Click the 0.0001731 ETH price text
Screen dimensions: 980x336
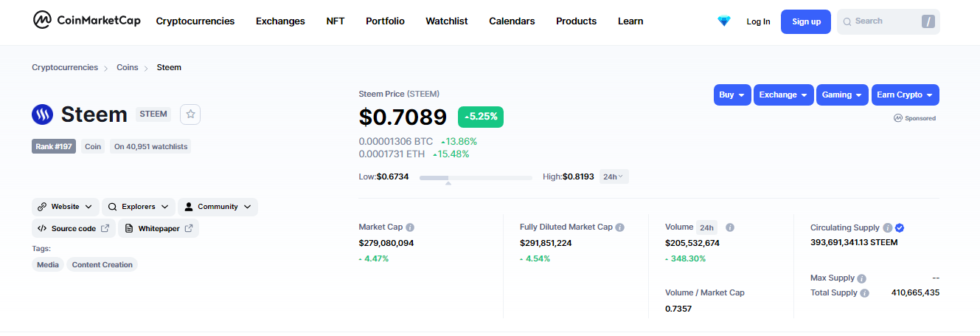(392, 154)
